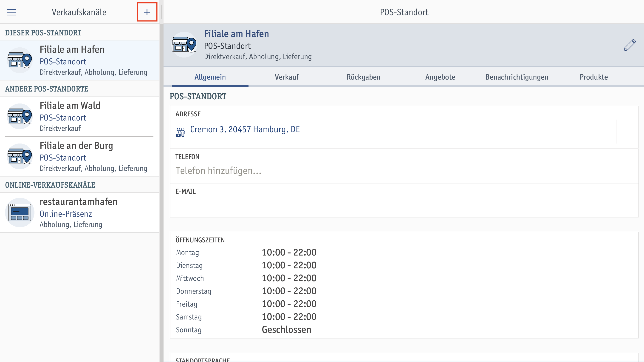Click Montag opening hours 10:00 - 22:00

click(289, 252)
